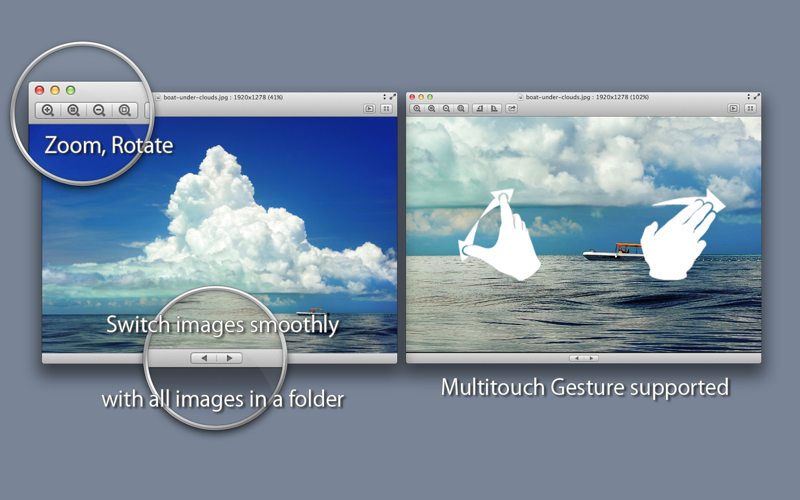This screenshot has width=800, height=500.
Task: Rotate image right in the 102% window
Action: point(494,108)
